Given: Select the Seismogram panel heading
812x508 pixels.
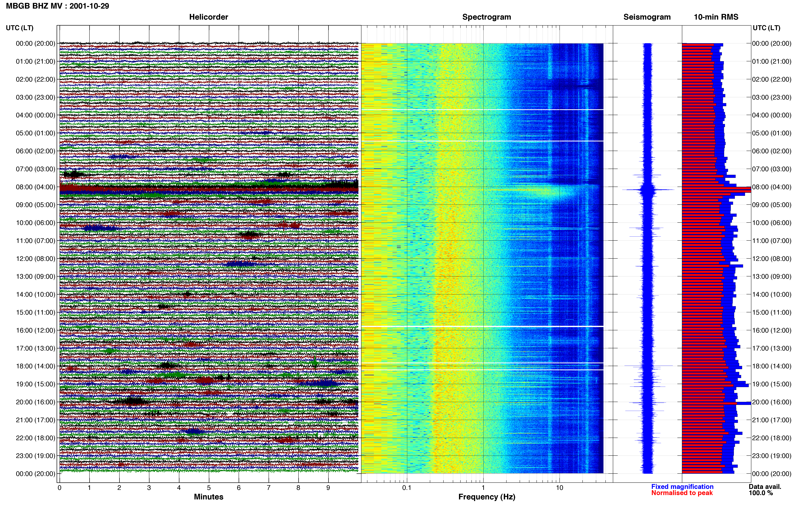Looking at the screenshot, I should pyautogui.click(x=647, y=17).
